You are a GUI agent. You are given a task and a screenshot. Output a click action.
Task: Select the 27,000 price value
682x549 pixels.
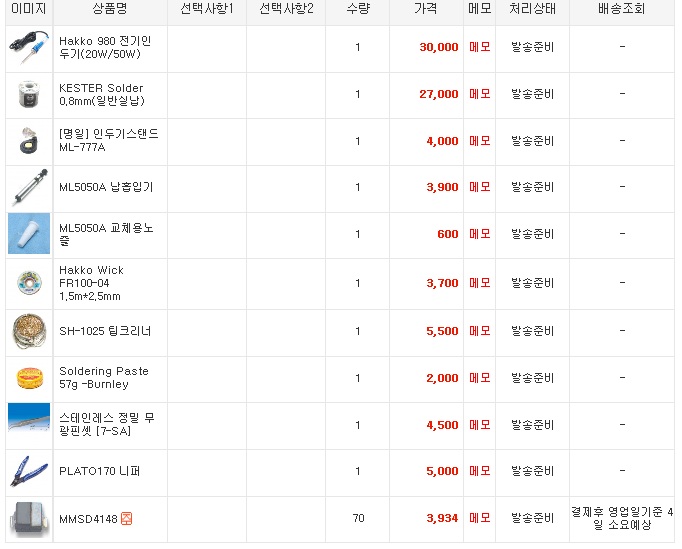[x=439, y=94]
